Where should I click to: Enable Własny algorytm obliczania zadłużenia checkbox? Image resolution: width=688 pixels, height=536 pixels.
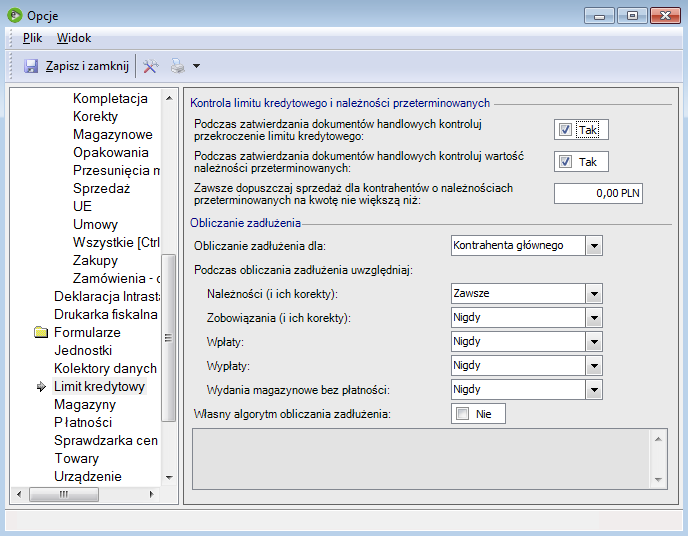462,414
